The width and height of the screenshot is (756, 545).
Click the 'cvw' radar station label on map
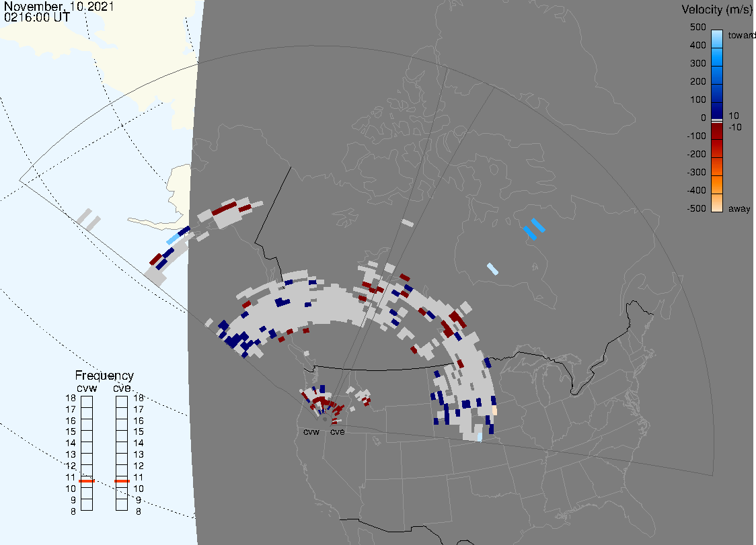click(311, 431)
